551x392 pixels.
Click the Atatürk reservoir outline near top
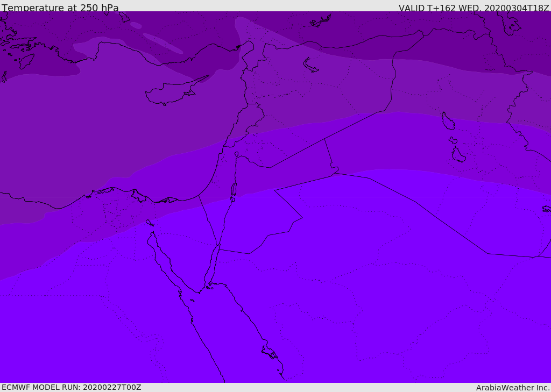321,22
